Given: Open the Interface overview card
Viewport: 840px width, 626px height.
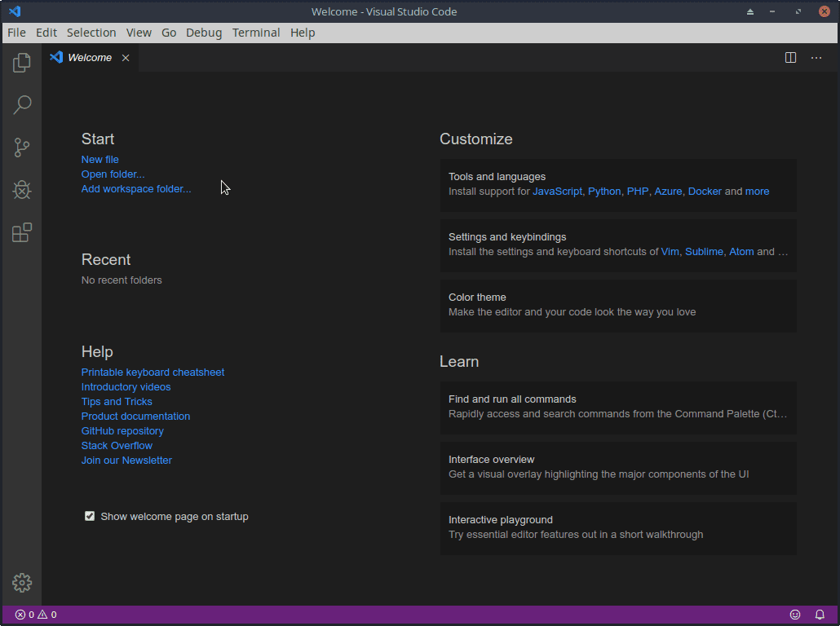Looking at the screenshot, I should [618, 468].
